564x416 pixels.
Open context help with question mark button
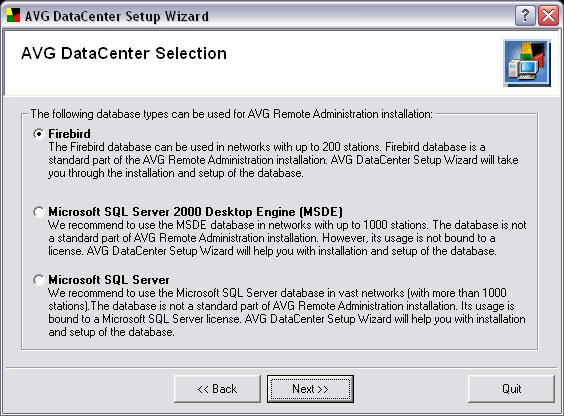point(525,16)
